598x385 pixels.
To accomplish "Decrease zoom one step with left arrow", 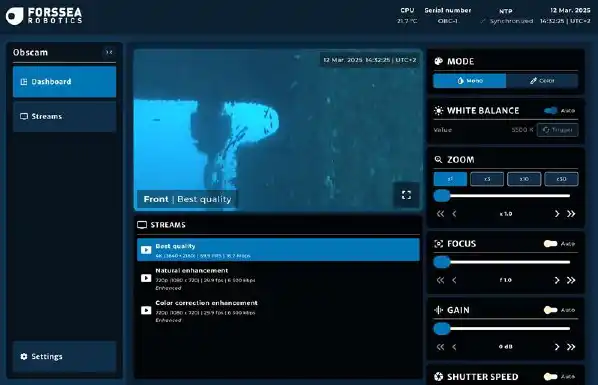I will [x=454, y=214].
